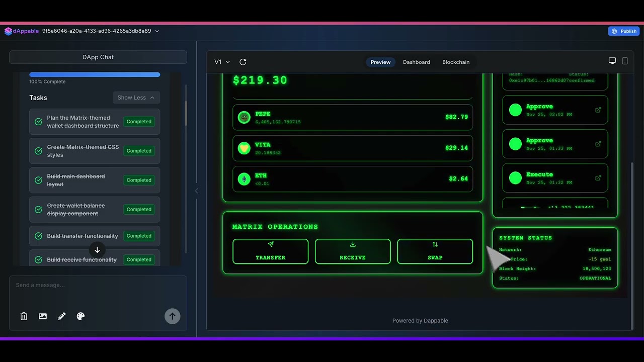Click the Publish button
Screen dimensions: 644x362
coord(624,31)
